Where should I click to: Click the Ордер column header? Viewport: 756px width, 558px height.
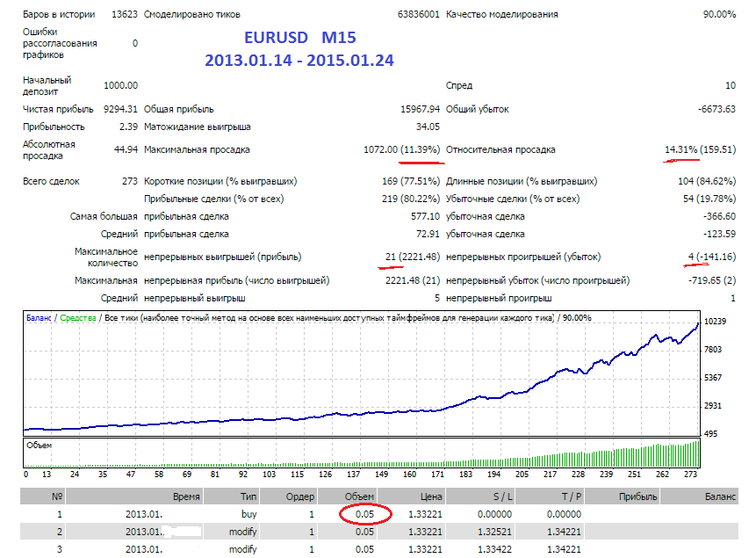click(x=300, y=496)
